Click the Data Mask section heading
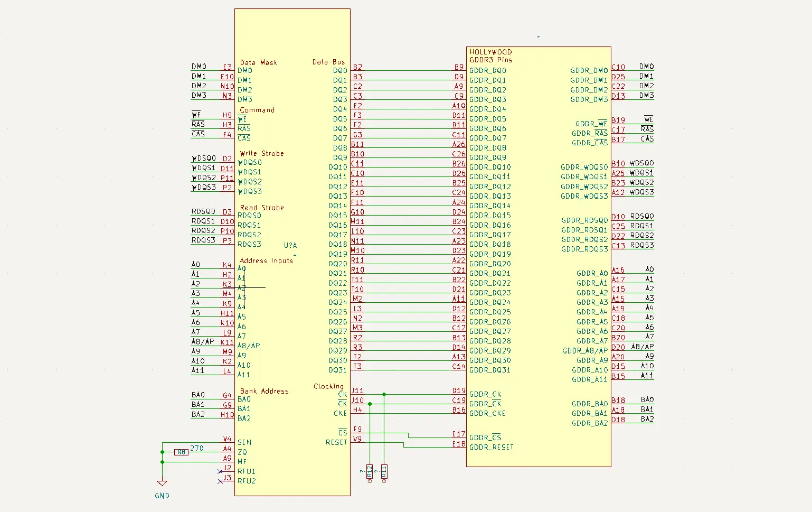The width and height of the screenshot is (812, 512). (x=258, y=62)
